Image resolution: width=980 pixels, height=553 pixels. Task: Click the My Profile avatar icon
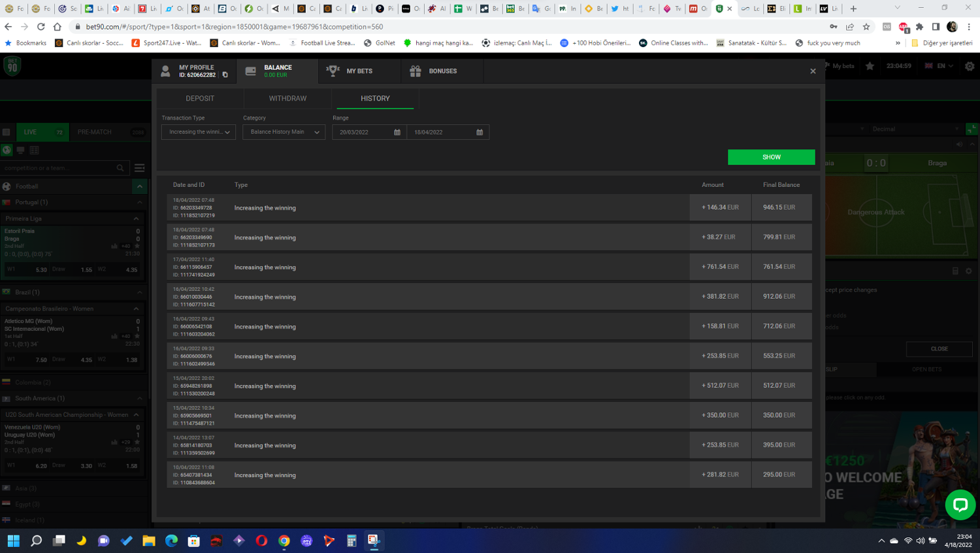point(166,71)
